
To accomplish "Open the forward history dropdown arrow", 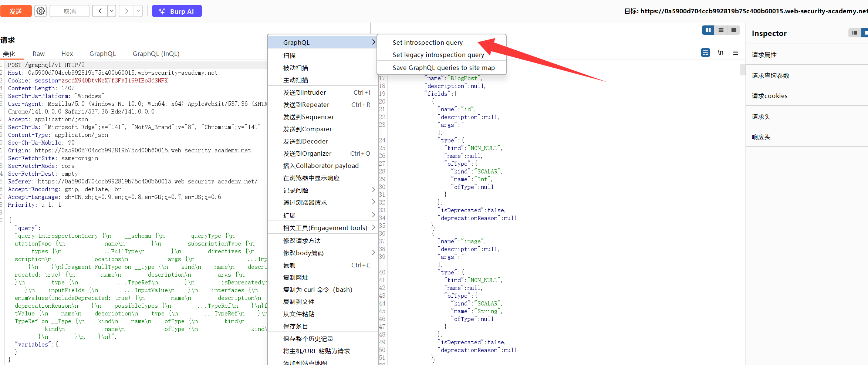I will click(138, 11).
